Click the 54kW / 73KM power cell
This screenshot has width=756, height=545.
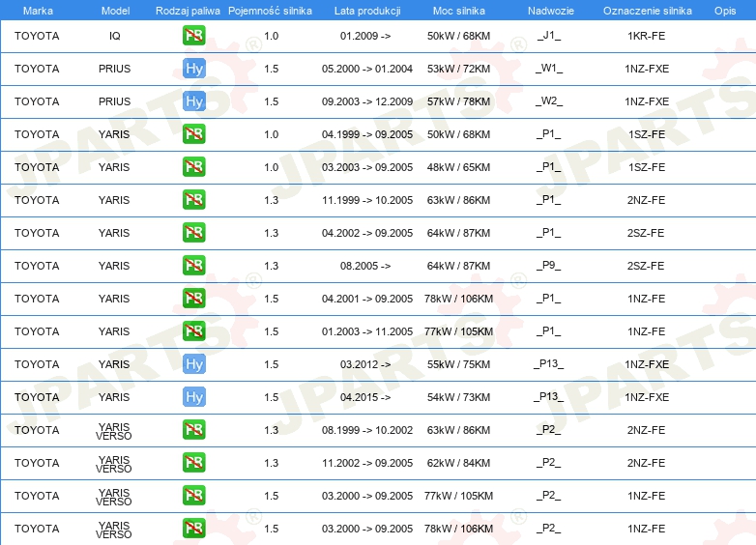tap(458, 396)
